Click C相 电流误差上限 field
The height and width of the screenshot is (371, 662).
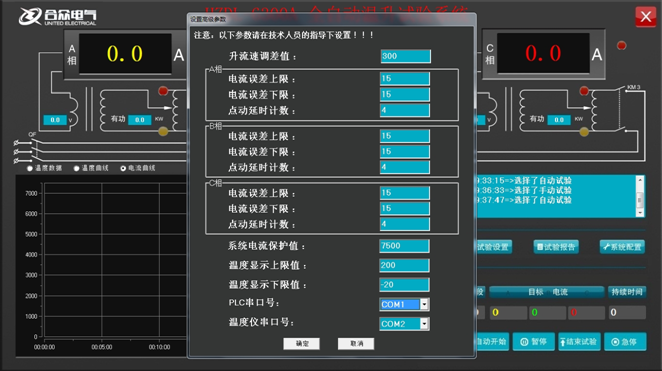[404, 193]
